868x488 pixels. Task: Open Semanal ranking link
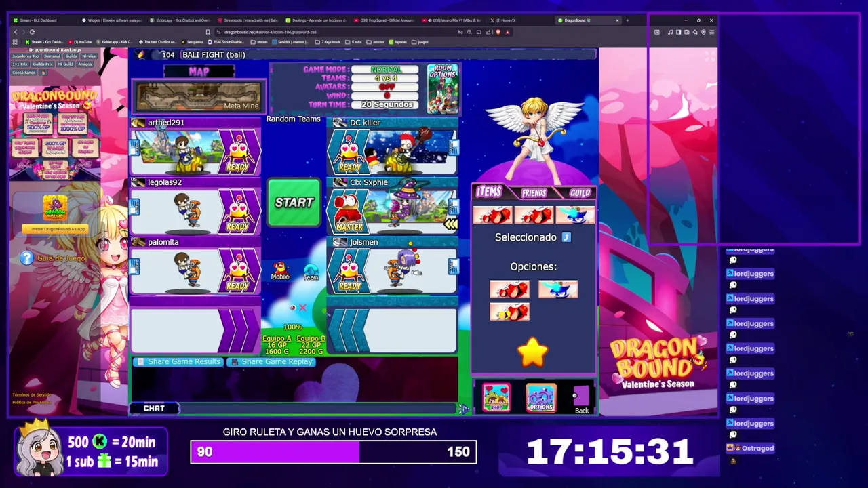pyautogui.click(x=52, y=56)
